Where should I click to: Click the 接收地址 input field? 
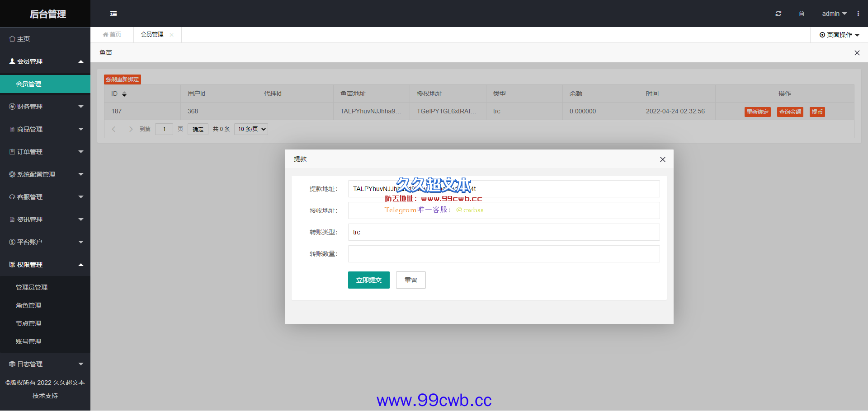504,210
